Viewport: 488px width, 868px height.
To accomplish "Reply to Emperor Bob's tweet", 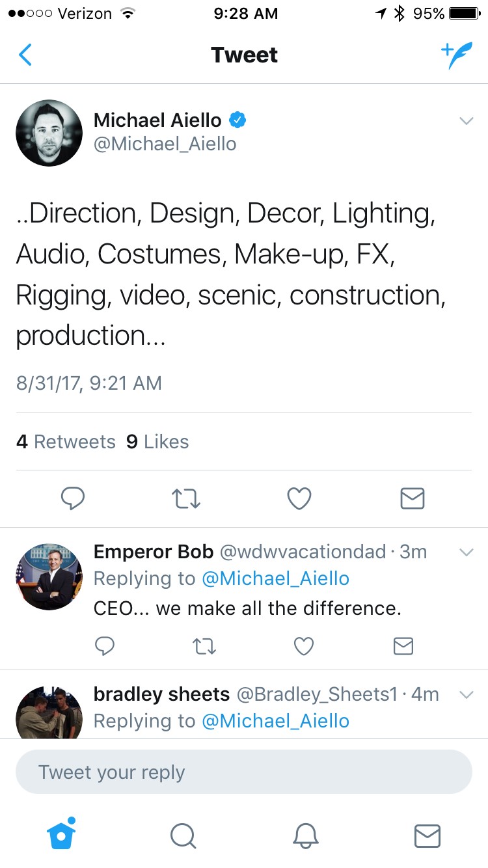I will (x=105, y=645).
